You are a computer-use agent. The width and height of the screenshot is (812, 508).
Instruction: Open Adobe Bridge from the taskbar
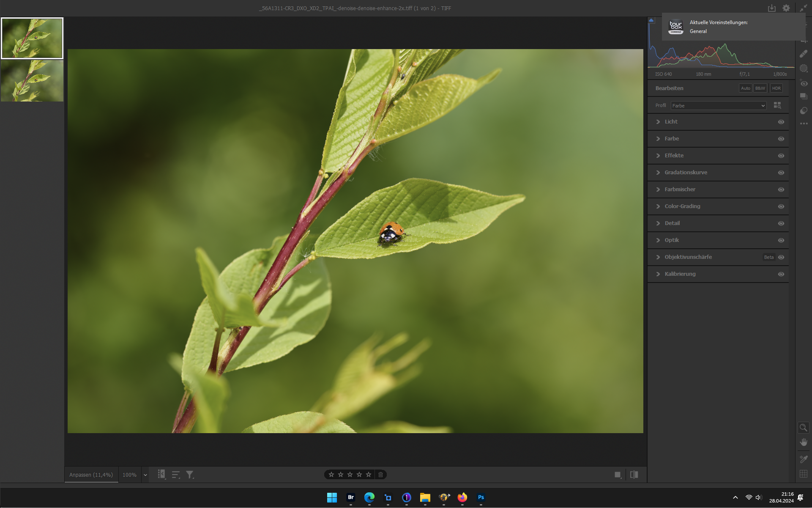coord(350,497)
